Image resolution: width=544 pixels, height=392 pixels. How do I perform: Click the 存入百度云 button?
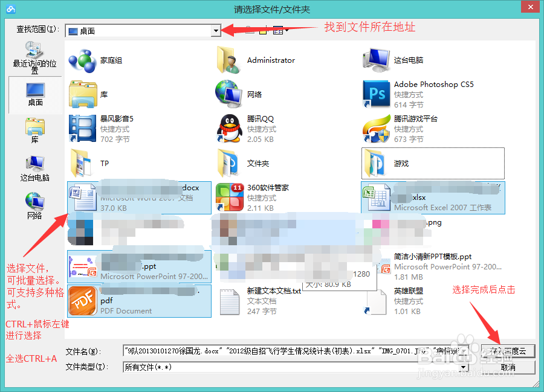509,351
